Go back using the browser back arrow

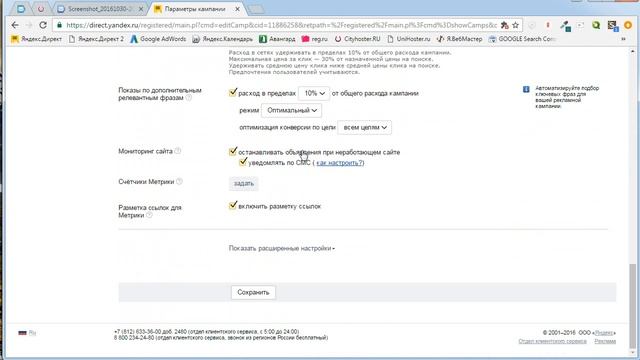pyautogui.click(x=15, y=25)
